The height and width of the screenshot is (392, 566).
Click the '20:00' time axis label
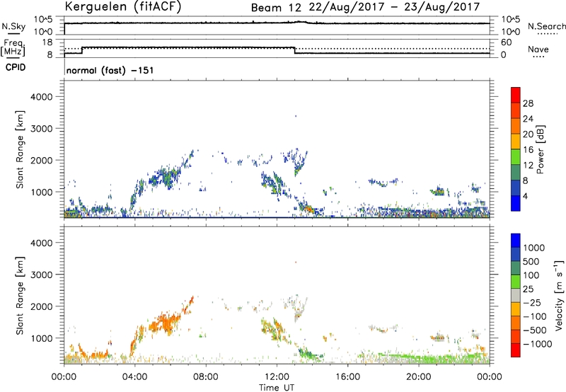(418, 377)
